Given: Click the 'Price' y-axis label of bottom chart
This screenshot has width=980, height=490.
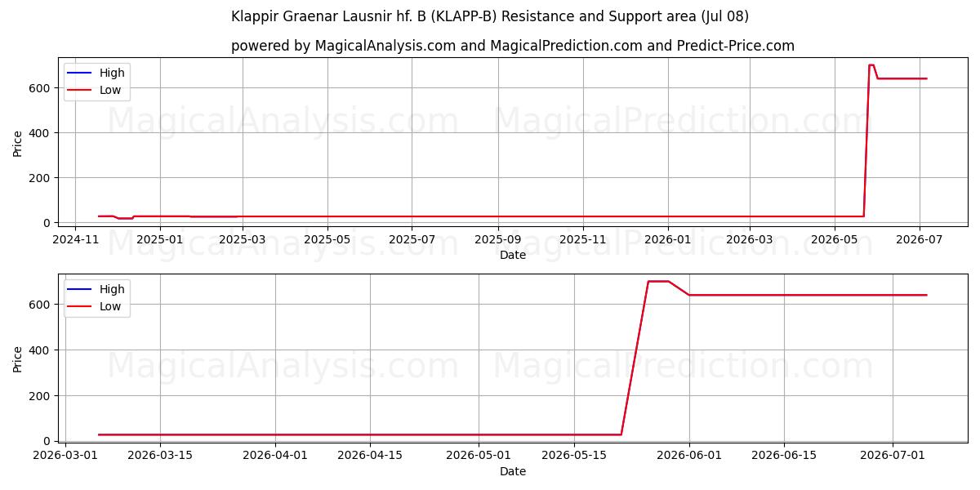Looking at the screenshot, I should (x=18, y=359).
